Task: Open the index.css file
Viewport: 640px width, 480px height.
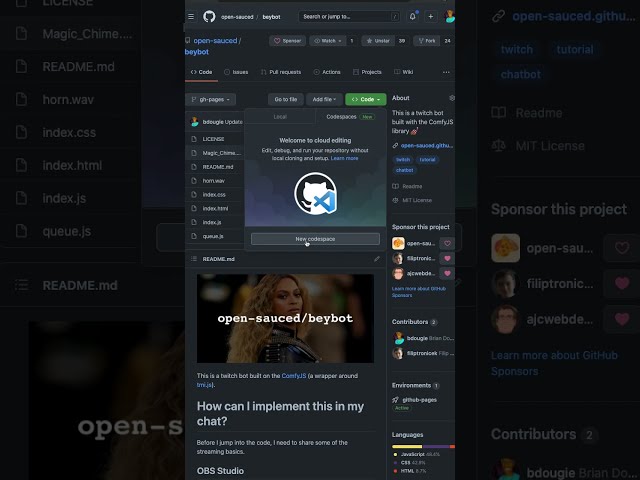Action: (214, 195)
